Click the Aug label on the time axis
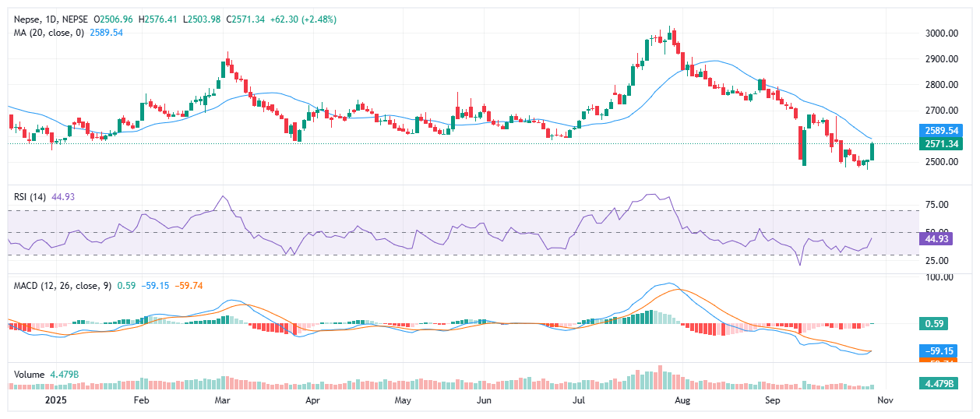This screenshot has height=419, width=980. 682,400
